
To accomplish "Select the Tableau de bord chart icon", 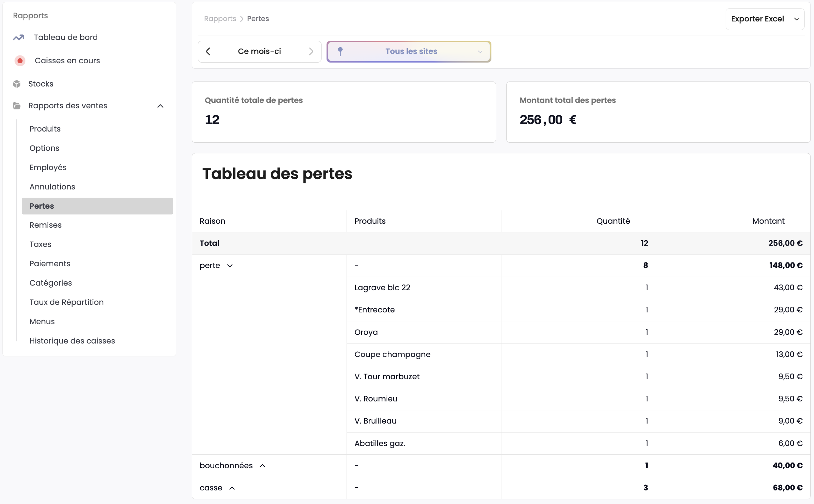I will [19, 37].
